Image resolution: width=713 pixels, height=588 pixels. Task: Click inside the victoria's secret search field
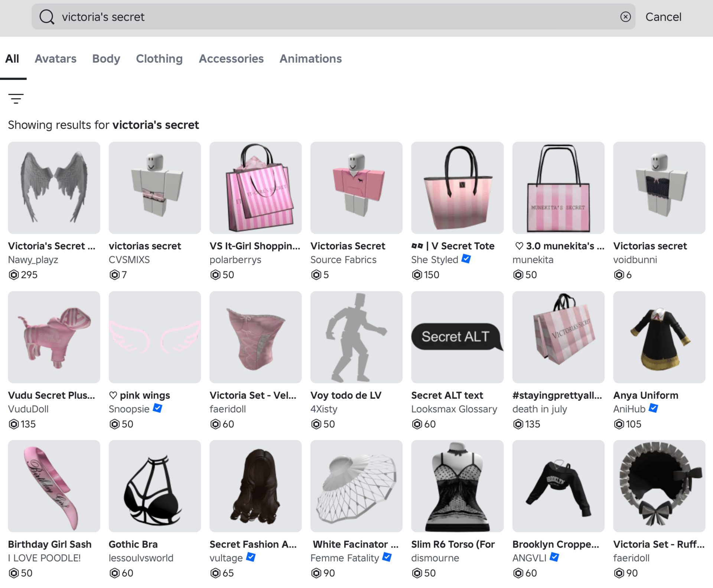pyautogui.click(x=297, y=17)
